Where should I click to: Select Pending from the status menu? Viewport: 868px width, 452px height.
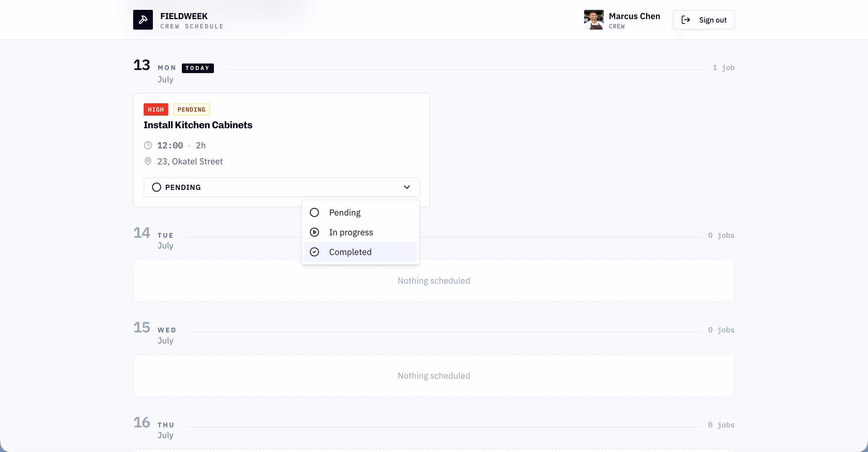[360, 212]
